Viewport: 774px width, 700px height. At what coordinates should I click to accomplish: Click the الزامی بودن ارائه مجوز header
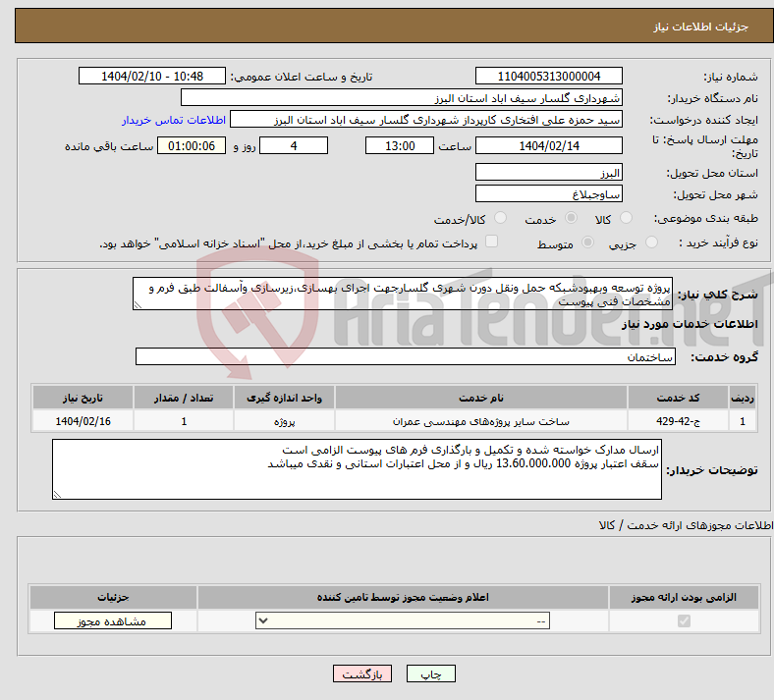click(x=684, y=597)
